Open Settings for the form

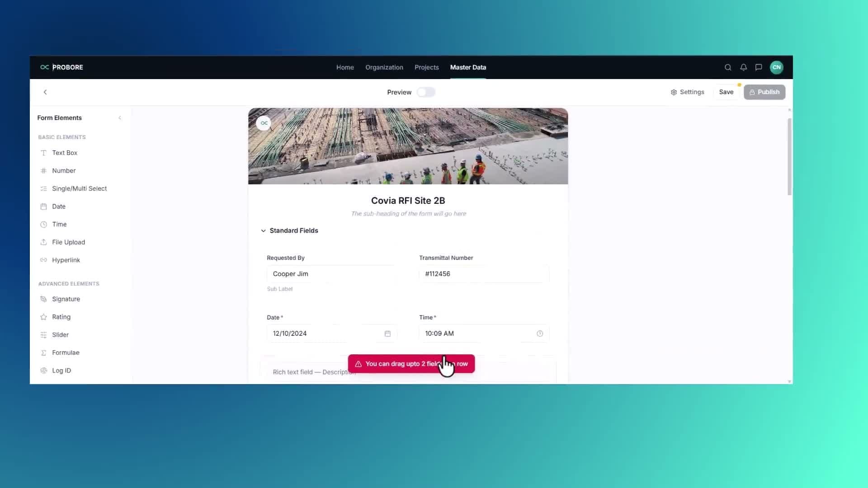coord(687,92)
